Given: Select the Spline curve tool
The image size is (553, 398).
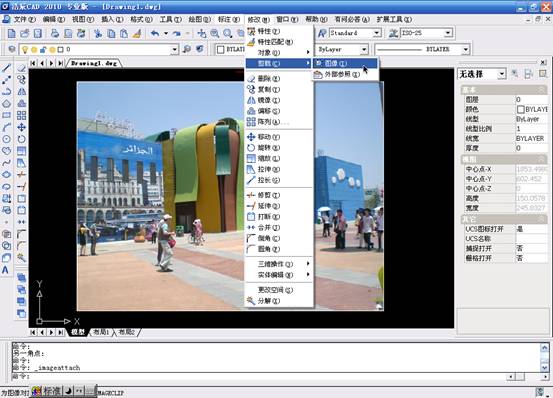Looking at the screenshot, I should pyautogui.click(x=6, y=163).
